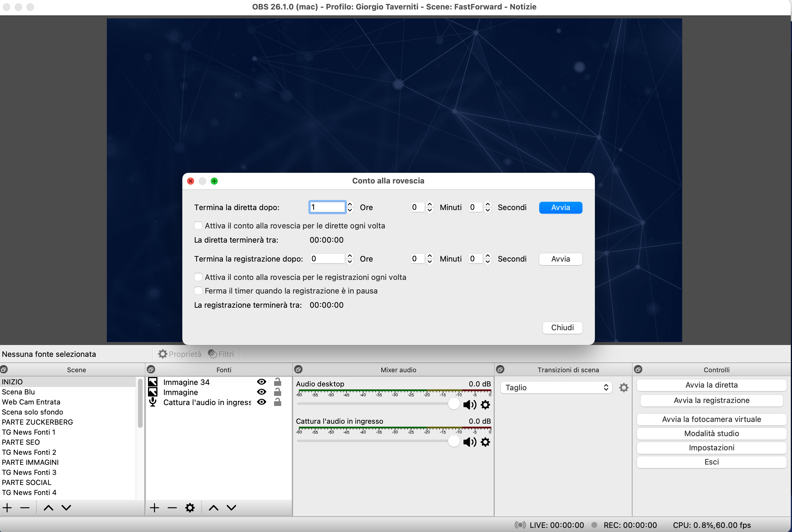Move source up in Fonti panel
Image resolution: width=792 pixels, height=532 pixels.
pyautogui.click(x=213, y=508)
